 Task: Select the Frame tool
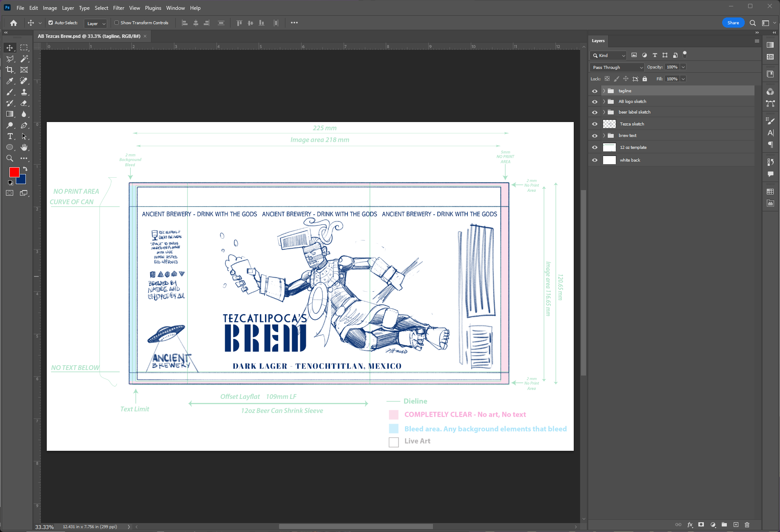(x=24, y=70)
